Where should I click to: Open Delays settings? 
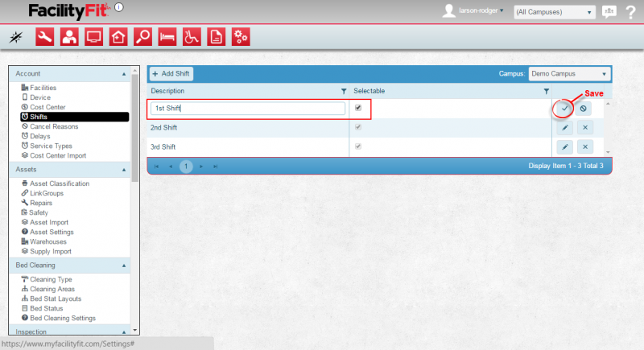(35, 136)
